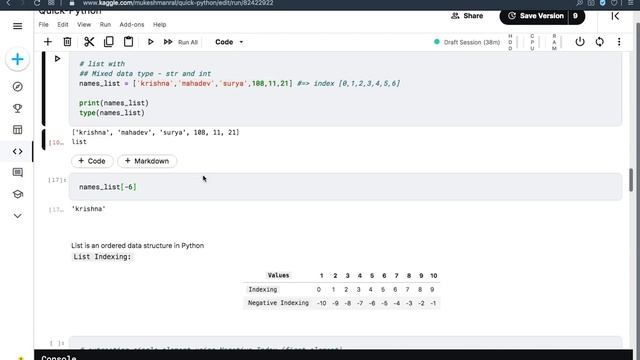Image resolution: width=640 pixels, height=360 pixels.
Task: Open the File menu
Action: pos(44,24)
